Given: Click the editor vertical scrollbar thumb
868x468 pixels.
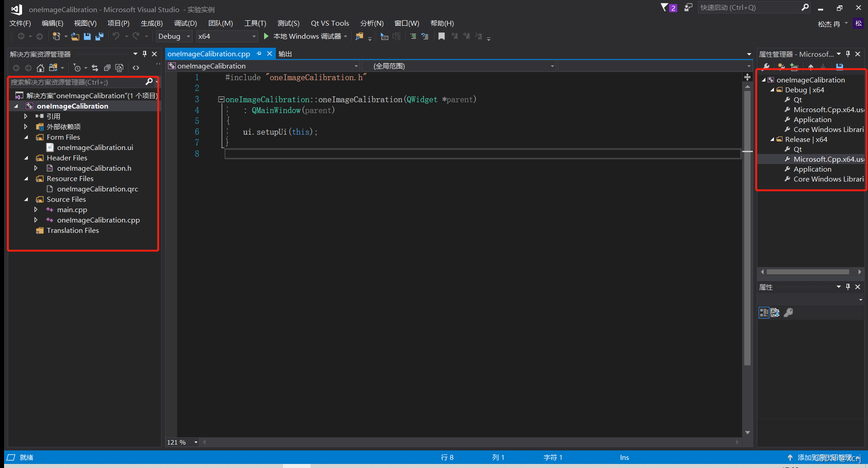Looking at the screenshot, I should (x=747, y=227).
